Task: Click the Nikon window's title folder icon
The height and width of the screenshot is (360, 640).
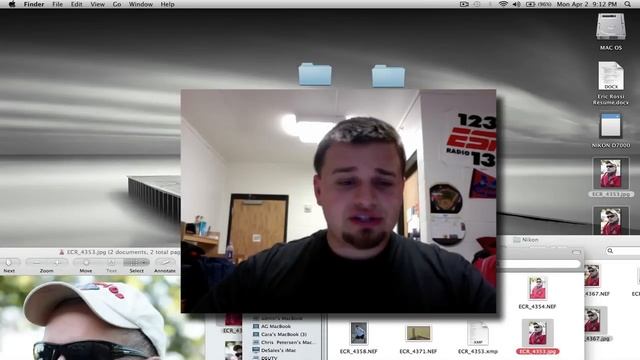Action: click(517, 240)
